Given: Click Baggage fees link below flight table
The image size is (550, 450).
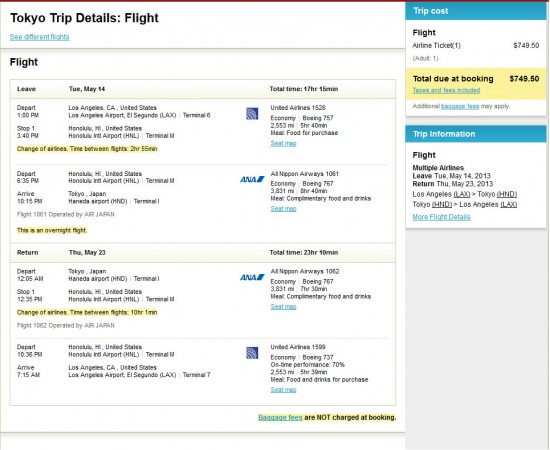Looking at the screenshot, I should 280,417.
